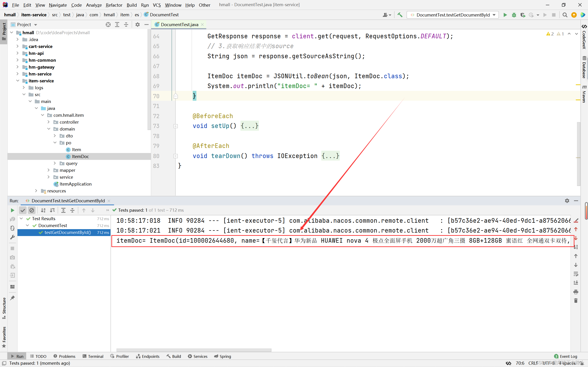The image size is (588, 367).
Task: Expand the hm-gateway module folder
Action: point(17,67)
